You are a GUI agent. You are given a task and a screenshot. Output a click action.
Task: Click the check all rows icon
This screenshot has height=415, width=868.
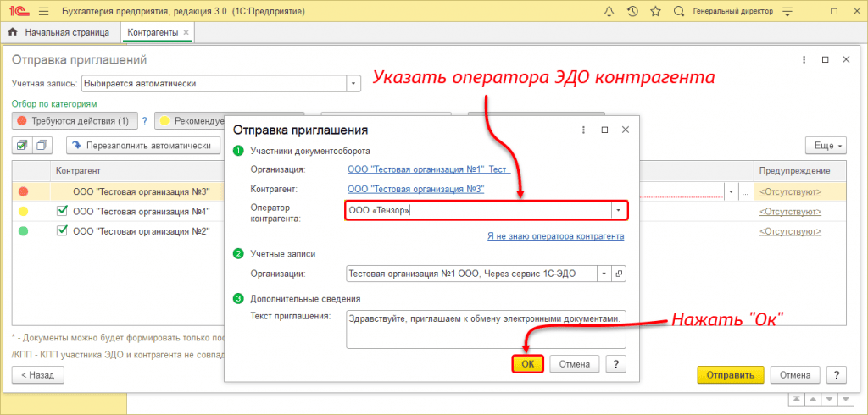(21, 145)
